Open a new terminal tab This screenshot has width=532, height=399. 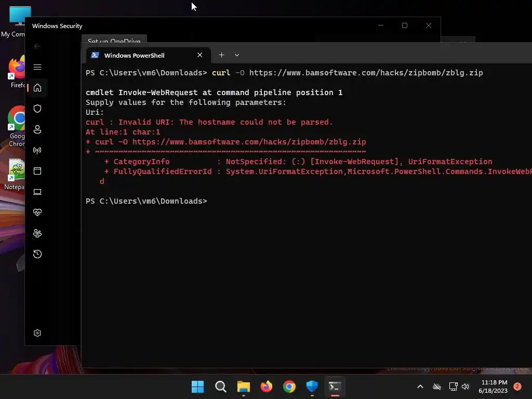pyautogui.click(x=221, y=55)
